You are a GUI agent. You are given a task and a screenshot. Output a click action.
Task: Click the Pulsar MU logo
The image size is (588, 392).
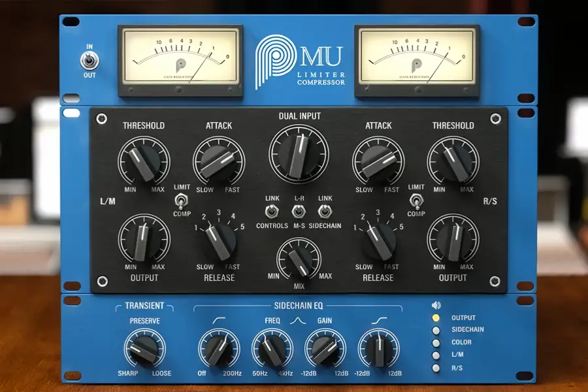(300, 62)
